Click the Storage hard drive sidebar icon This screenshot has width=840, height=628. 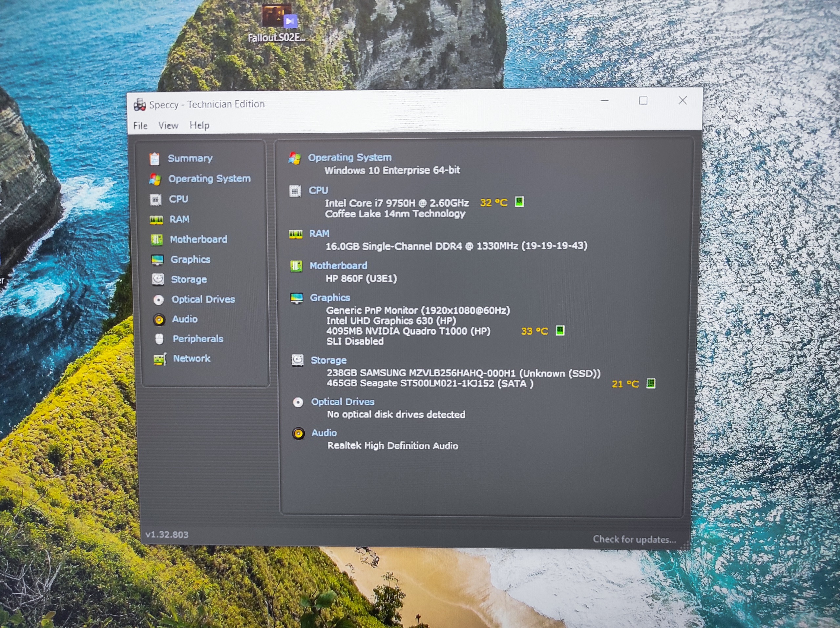pyautogui.click(x=158, y=280)
